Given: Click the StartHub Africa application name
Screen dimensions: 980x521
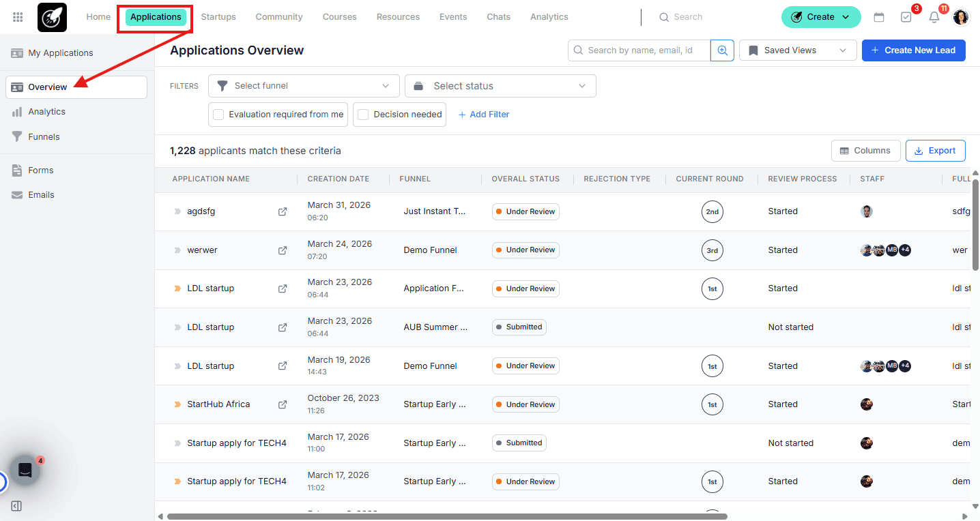Looking at the screenshot, I should click(x=218, y=404).
